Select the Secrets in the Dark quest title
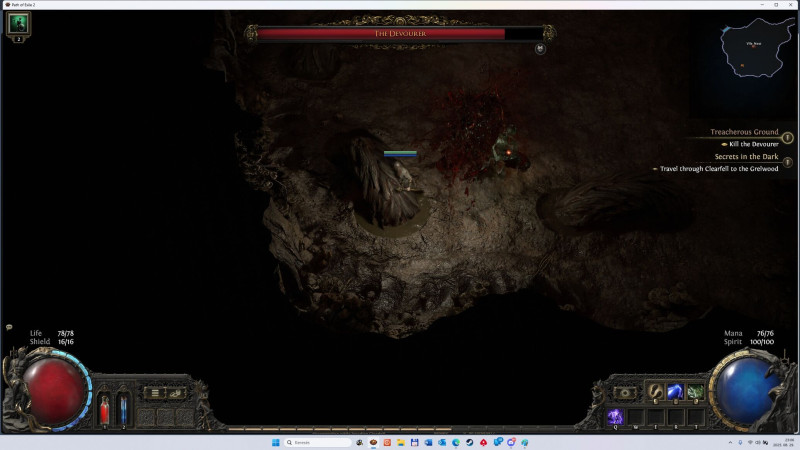This screenshot has height=450, width=800. pyautogui.click(x=746, y=157)
